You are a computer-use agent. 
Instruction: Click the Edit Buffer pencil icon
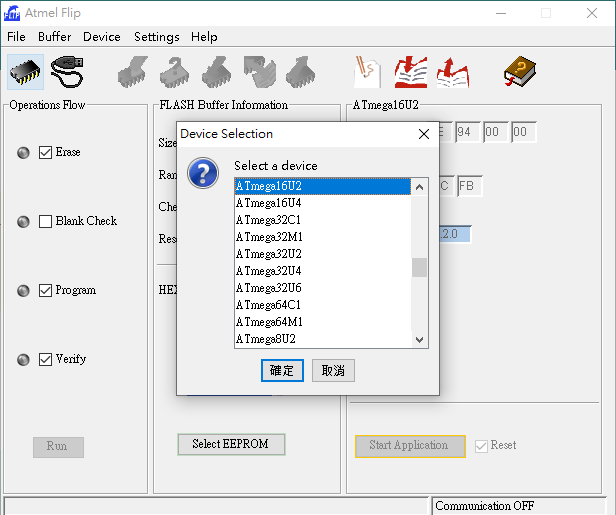pyautogui.click(x=367, y=72)
